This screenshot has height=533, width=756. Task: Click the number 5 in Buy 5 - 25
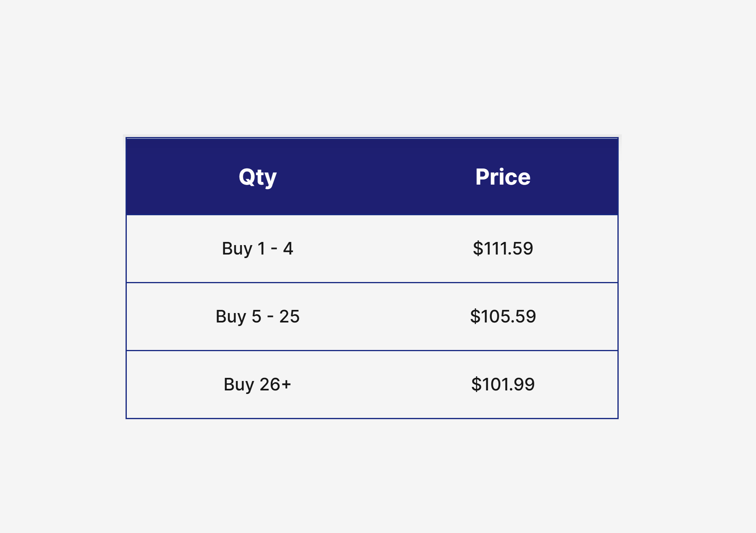[256, 317]
